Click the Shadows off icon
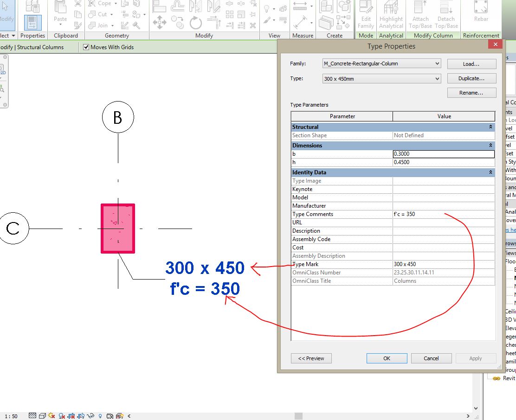 pos(62,416)
